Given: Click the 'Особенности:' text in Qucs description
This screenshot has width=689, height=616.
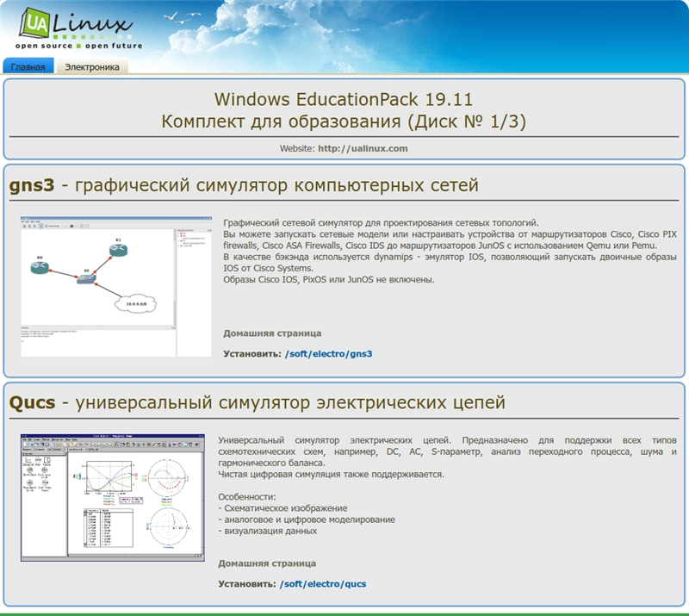Looking at the screenshot, I should coord(247,497).
